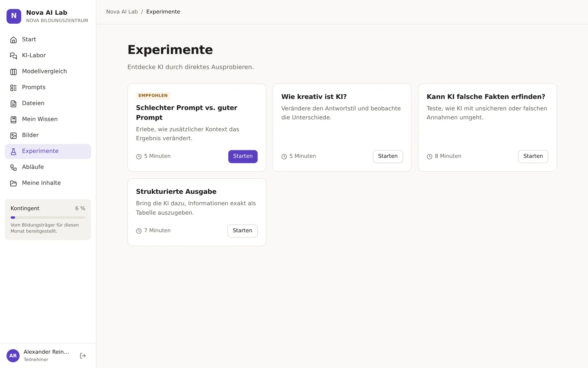588x368 pixels.
Task: Click the Nova AI Lab breadcrumb link
Action: click(122, 12)
